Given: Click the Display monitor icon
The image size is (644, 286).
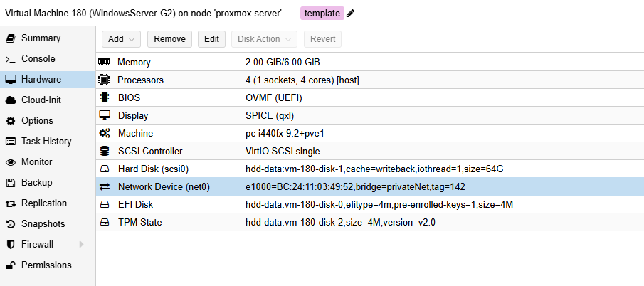Looking at the screenshot, I should (x=105, y=116).
